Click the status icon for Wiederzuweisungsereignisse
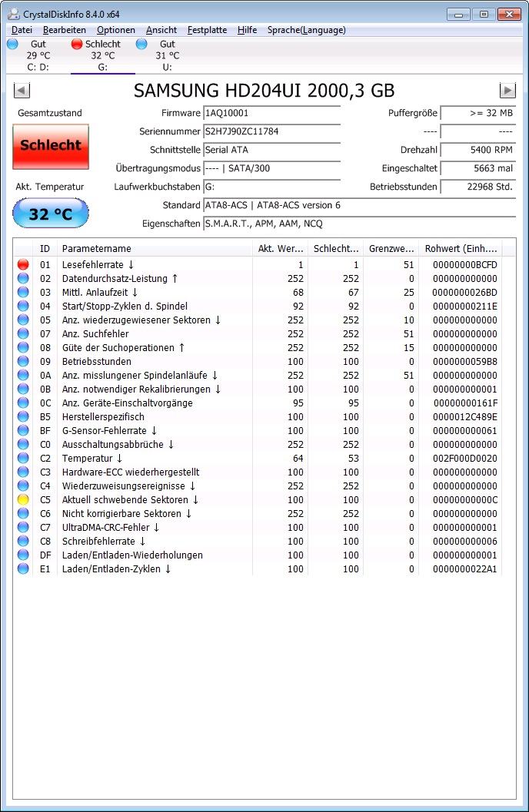Screen dimensions: 529x812 [23, 486]
